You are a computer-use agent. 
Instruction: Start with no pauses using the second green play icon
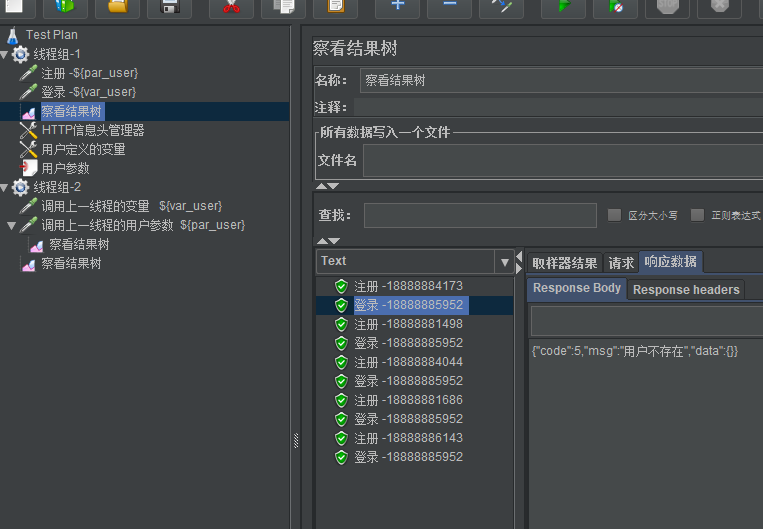[616, 6]
